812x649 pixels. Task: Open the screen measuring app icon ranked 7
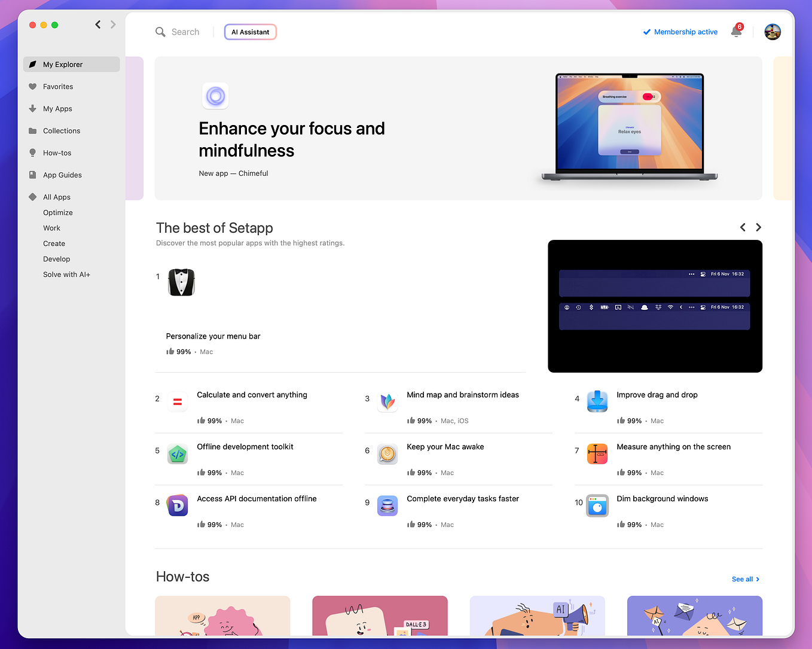coord(597,454)
